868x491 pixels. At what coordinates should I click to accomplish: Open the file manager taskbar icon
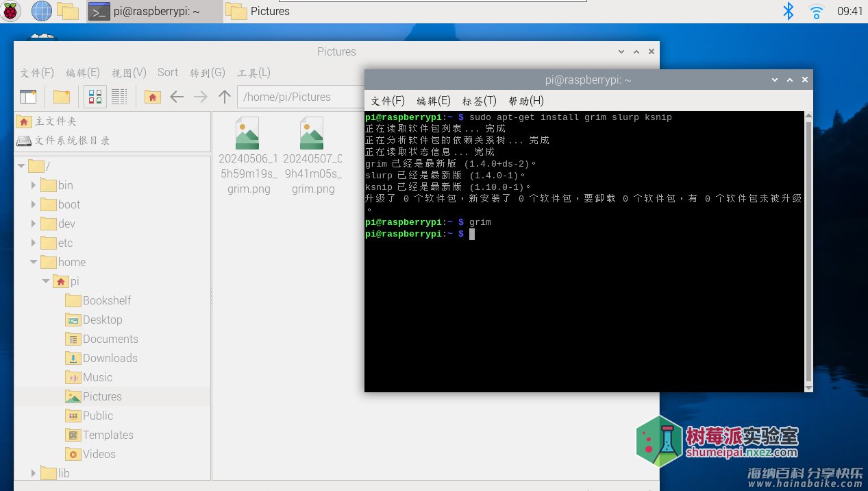[68, 11]
